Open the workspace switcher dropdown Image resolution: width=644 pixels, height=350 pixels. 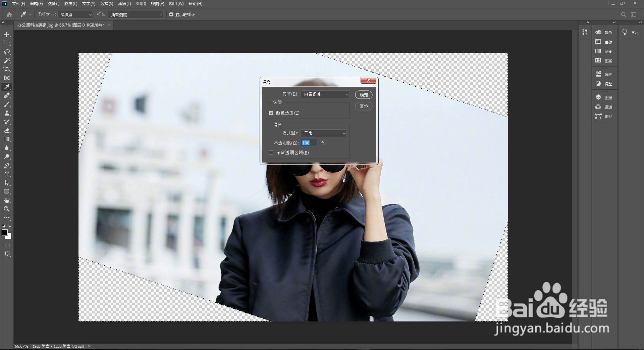(x=634, y=14)
